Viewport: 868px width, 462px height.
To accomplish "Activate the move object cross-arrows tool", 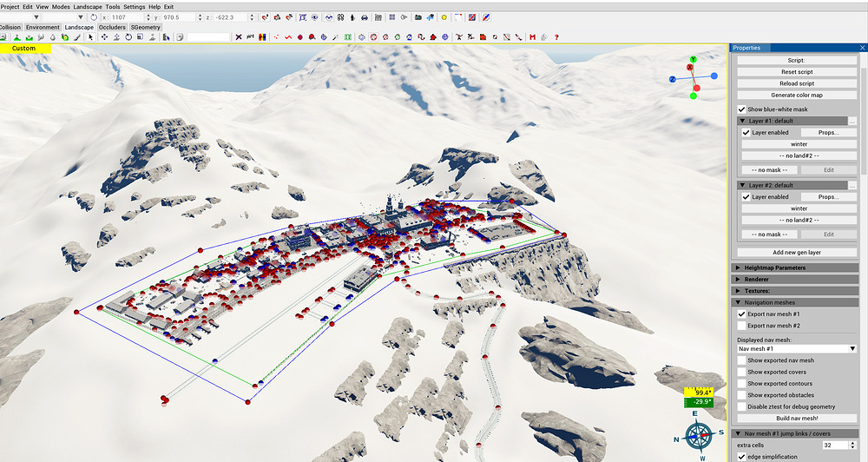I will coord(105,37).
